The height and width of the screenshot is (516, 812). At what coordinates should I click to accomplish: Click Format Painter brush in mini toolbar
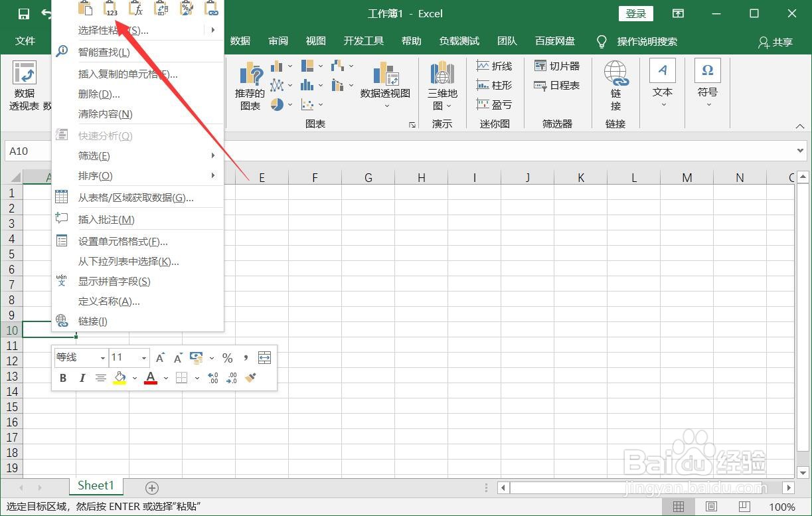tap(250, 378)
